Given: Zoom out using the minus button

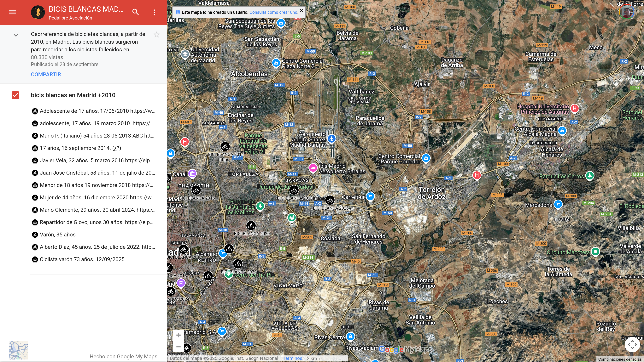Looking at the screenshot, I should 178,347.
